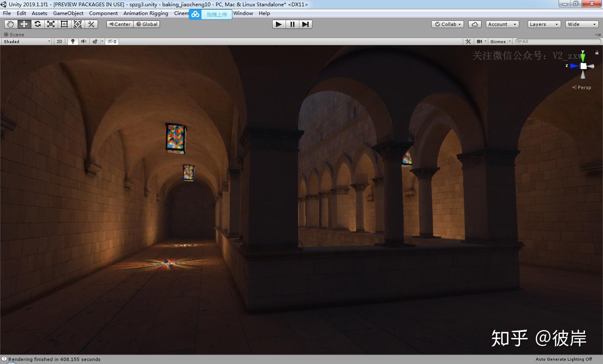Click the Center pivot mode button
This screenshot has width=603, height=364.
click(x=120, y=24)
